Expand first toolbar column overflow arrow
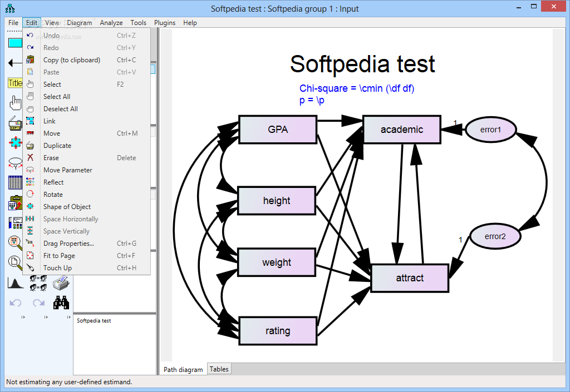The image size is (570, 392). tap(23, 317)
